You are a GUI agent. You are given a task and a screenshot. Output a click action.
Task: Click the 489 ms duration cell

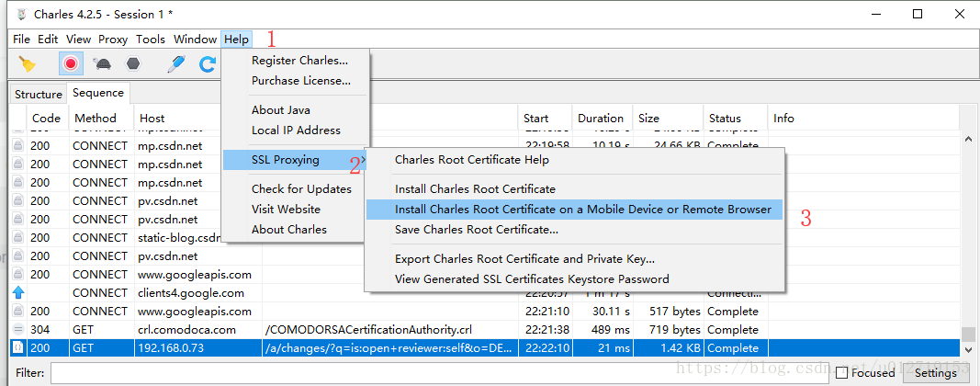603,330
